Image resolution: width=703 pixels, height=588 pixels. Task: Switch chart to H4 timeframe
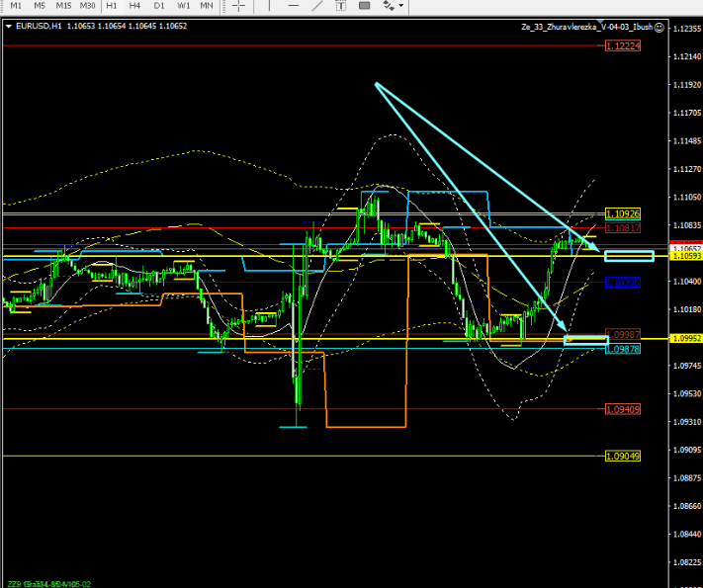coord(135,6)
